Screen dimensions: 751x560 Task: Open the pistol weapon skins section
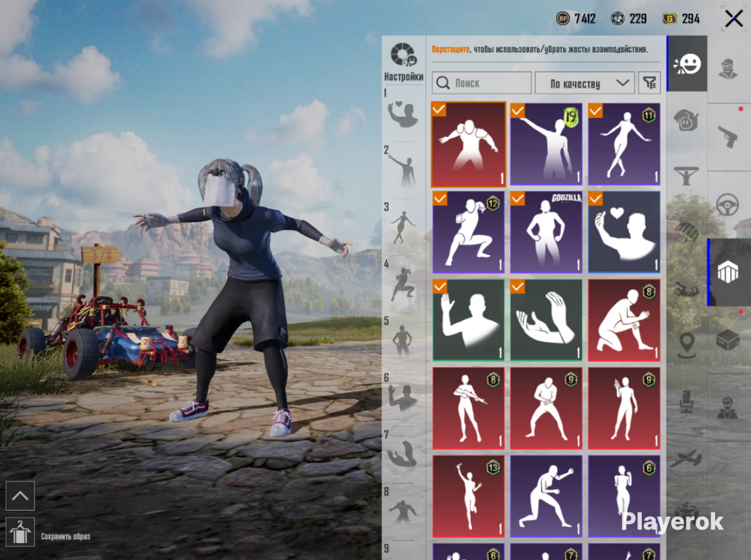(728, 137)
